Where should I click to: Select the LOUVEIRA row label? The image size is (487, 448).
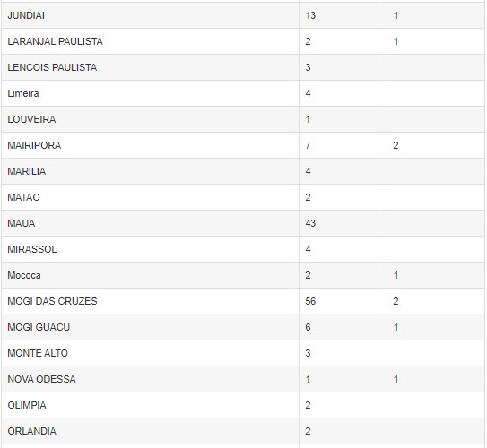(x=31, y=119)
